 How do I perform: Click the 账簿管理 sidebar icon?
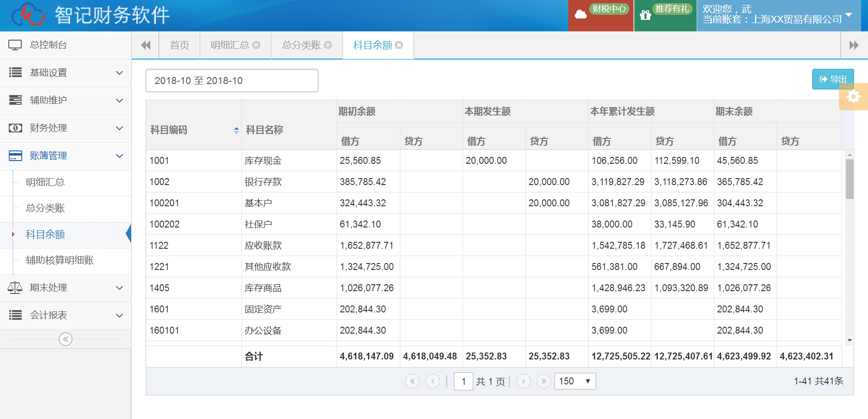(14, 156)
